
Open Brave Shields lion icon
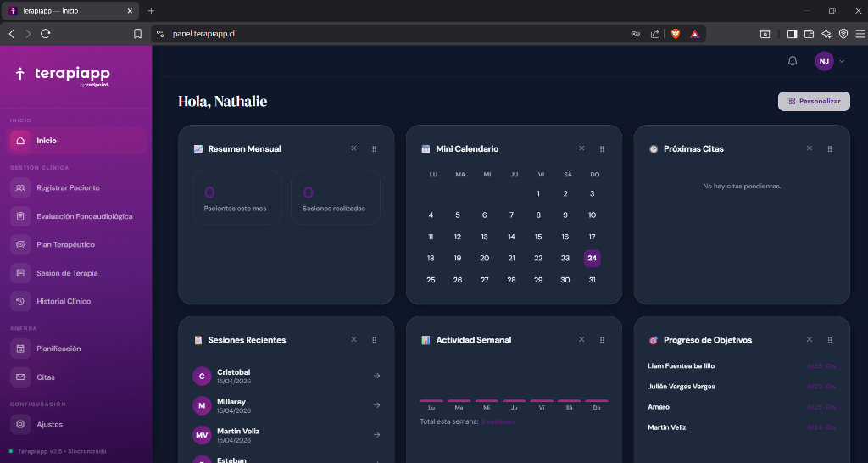point(676,34)
